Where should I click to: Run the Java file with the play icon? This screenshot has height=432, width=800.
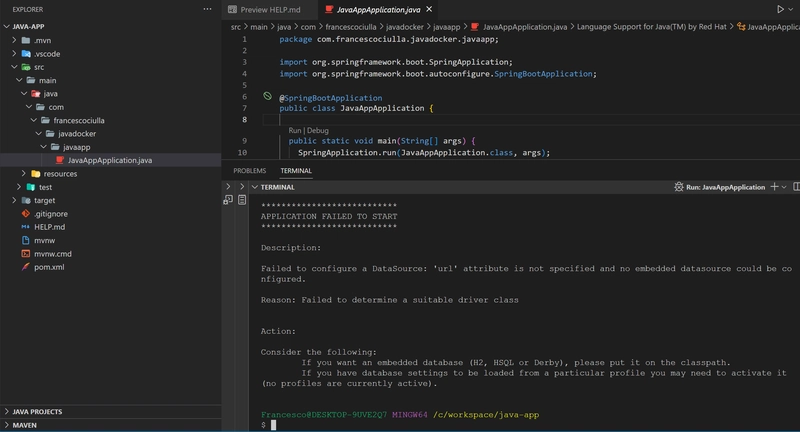pyautogui.click(x=780, y=9)
